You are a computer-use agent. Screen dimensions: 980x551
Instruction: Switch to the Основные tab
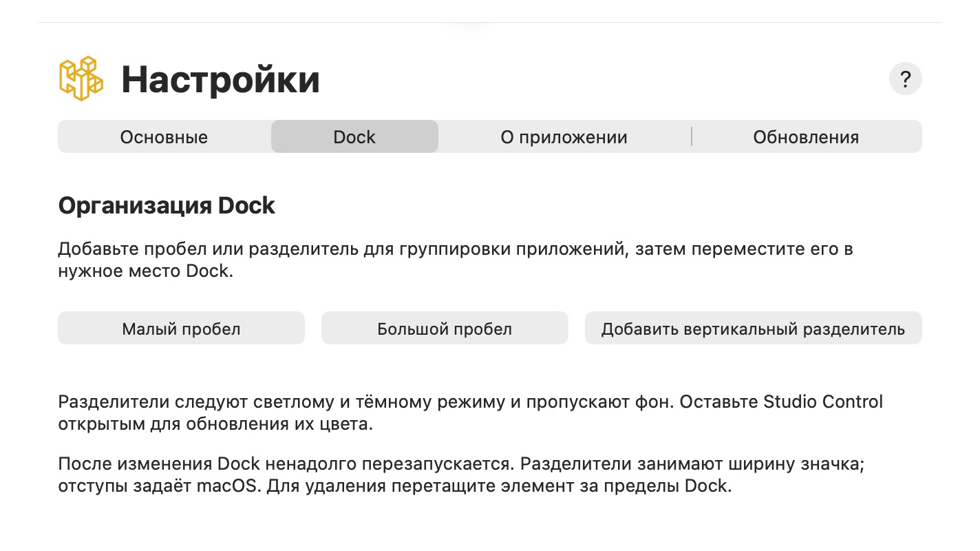164,136
